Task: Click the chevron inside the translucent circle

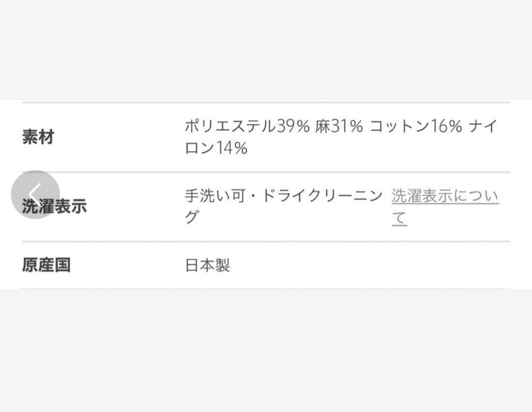Action: [34, 194]
